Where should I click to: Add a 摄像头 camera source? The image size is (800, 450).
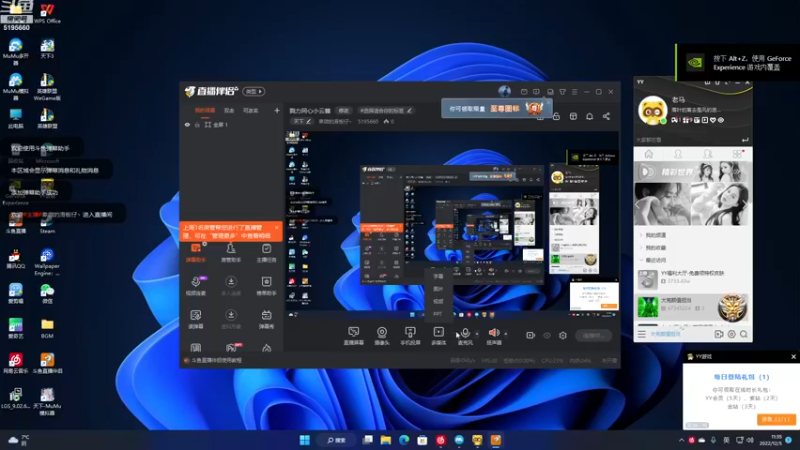382,336
